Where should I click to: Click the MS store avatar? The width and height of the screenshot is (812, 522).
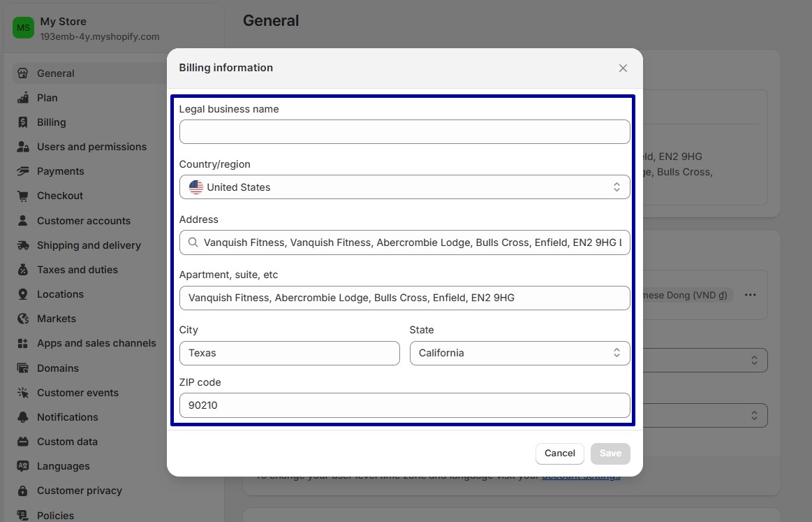(x=23, y=27)
